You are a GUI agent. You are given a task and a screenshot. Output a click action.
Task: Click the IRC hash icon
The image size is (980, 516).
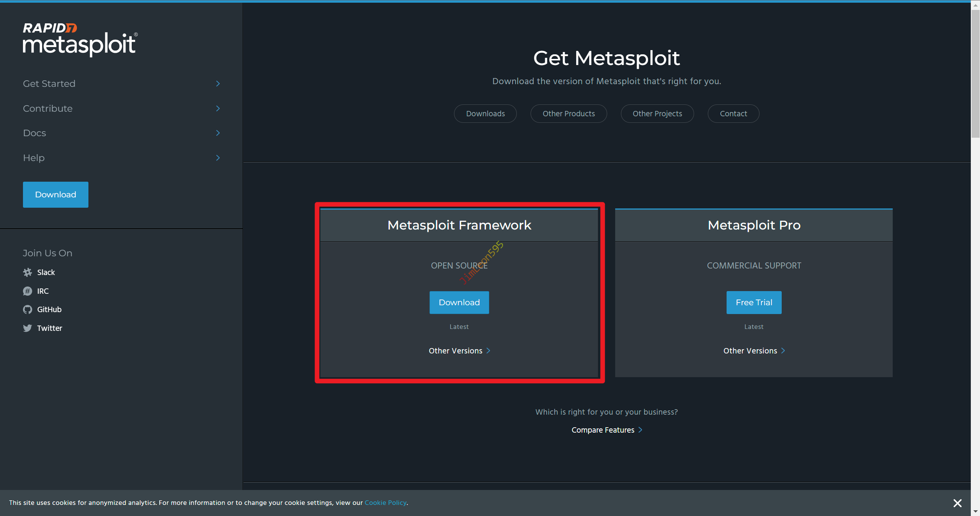click(x=28, y=291)
